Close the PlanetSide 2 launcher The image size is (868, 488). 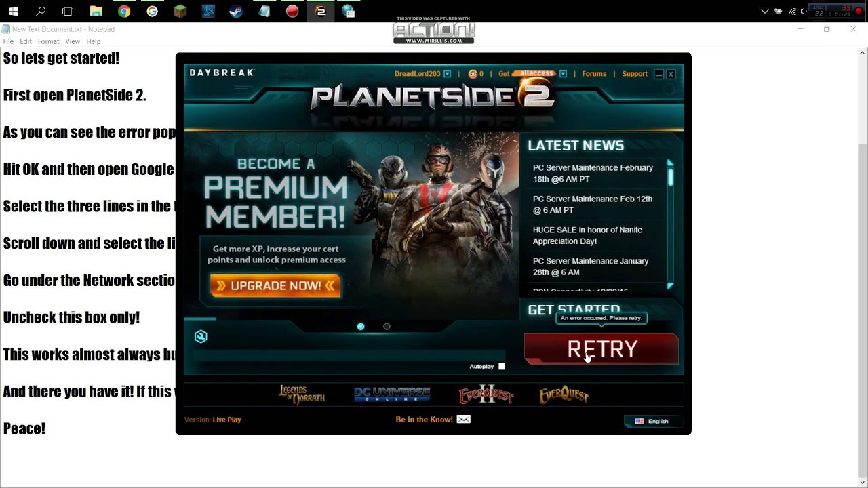[x=671, y=74]
